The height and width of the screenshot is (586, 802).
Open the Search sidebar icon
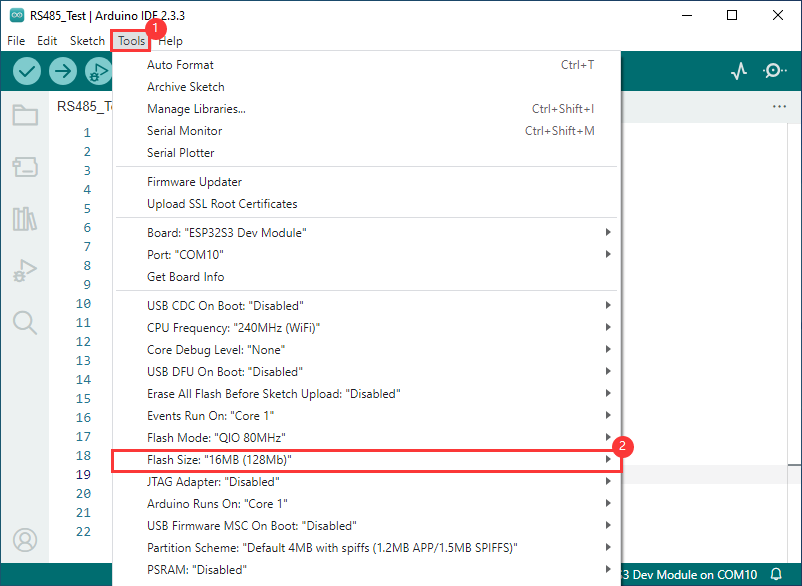click(25, 322)
